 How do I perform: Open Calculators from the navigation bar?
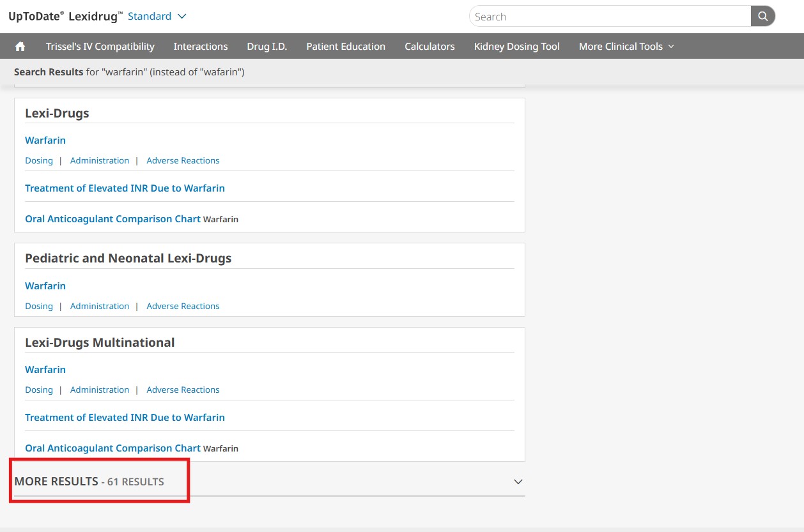pyautogui.click(x=429, y=47)
